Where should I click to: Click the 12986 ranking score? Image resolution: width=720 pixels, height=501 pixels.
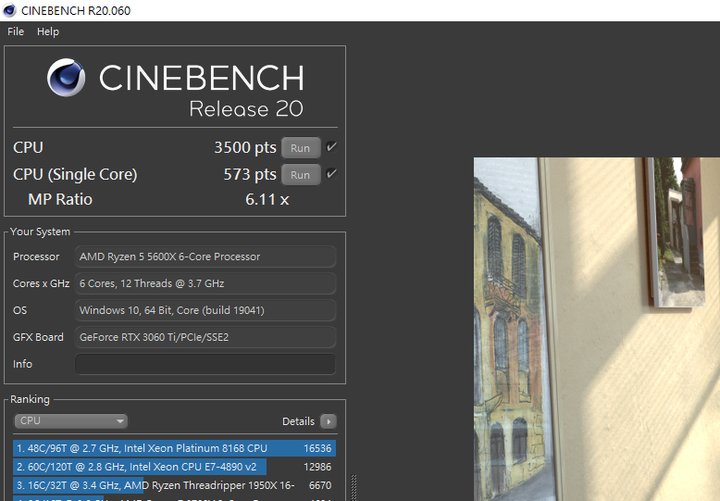[x=317, y=467]
